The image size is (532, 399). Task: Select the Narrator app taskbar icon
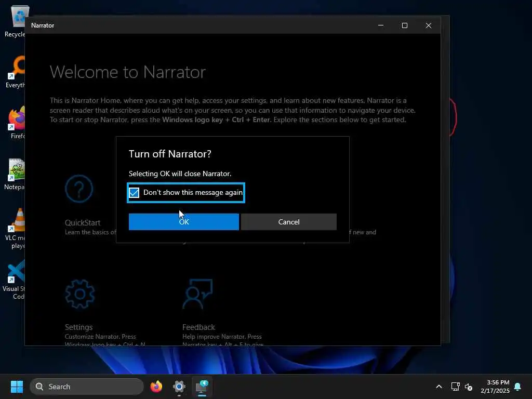click(202, 387)
